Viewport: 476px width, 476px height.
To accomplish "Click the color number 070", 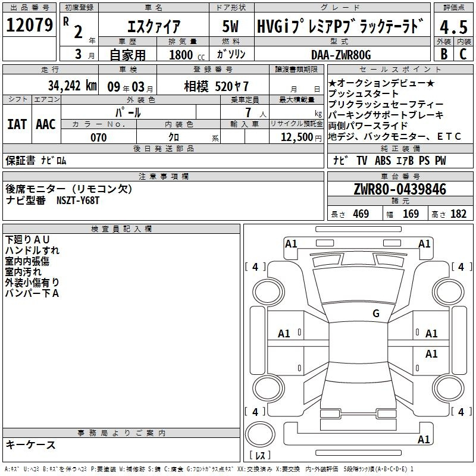I will click(x=98, y=137).
